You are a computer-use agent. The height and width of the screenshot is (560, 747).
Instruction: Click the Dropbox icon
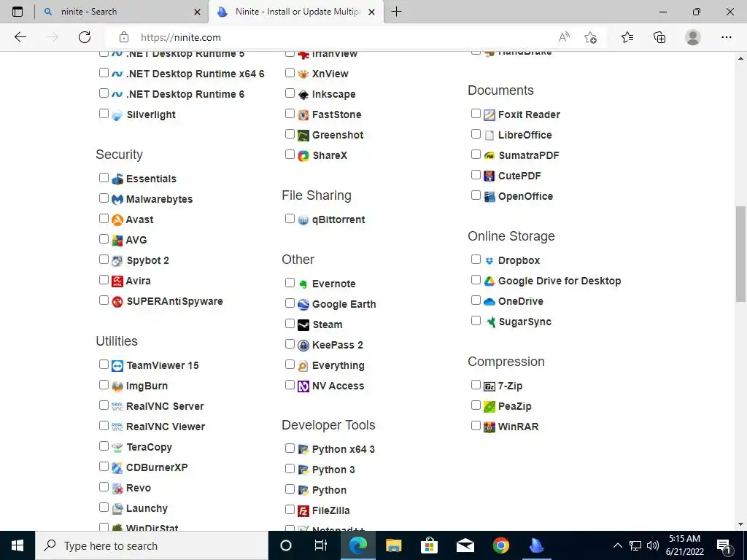[489, 261]
